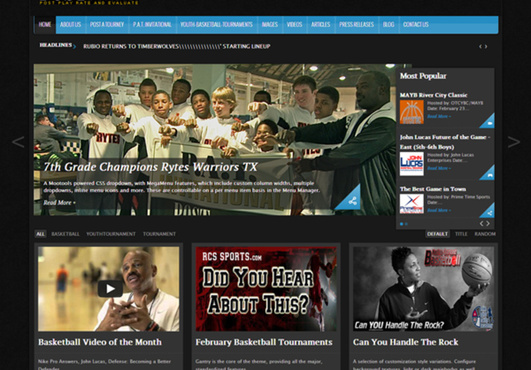531x370 pixels.
Task: Play the Basketball Video of the Month
Action: pos(110,289)
